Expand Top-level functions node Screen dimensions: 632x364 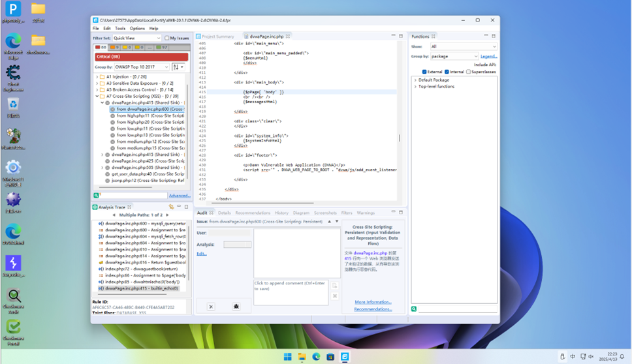click(415, 87)
